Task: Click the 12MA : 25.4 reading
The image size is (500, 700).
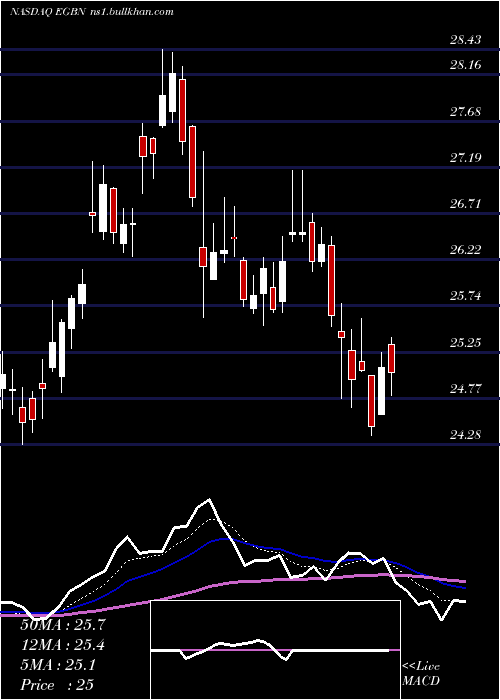Action: click(x=62, y=645)
